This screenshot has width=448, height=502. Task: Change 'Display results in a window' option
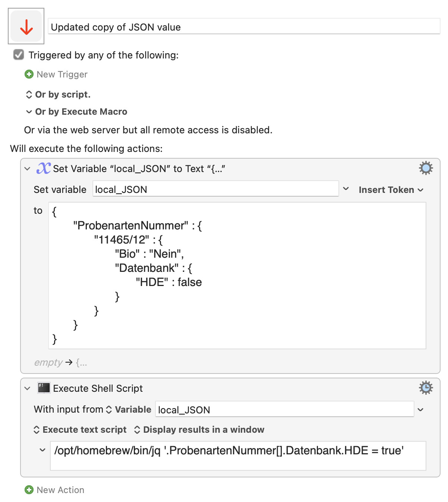(199, 430)
